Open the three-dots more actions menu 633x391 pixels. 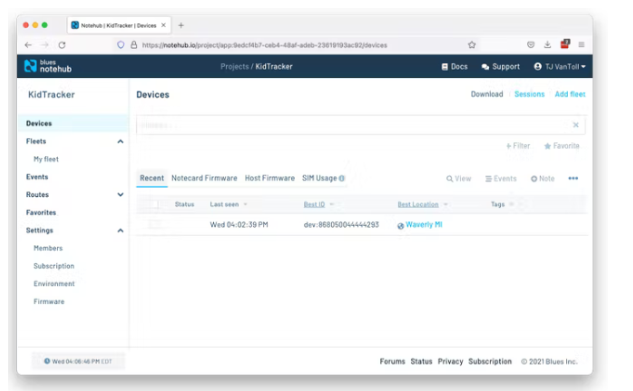pyautogui.click(x=573, y=178)
